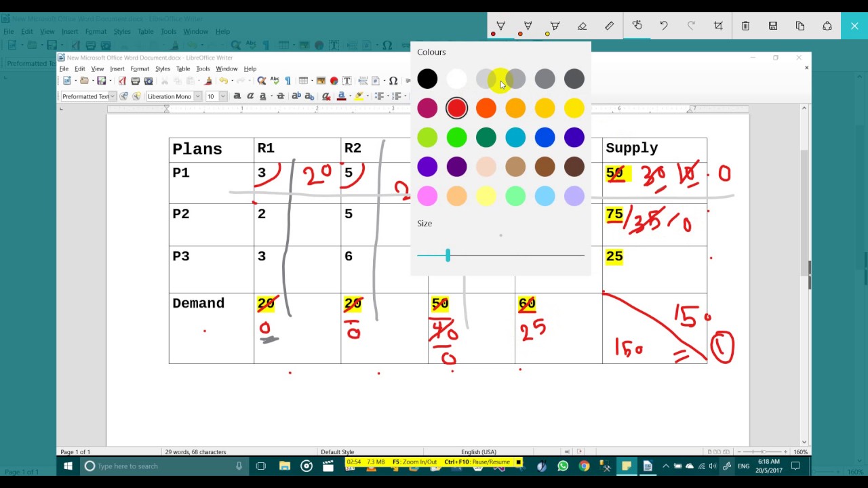Select the eraser tool
This screenshot has width=868, height=488.
tap(582, 26)
